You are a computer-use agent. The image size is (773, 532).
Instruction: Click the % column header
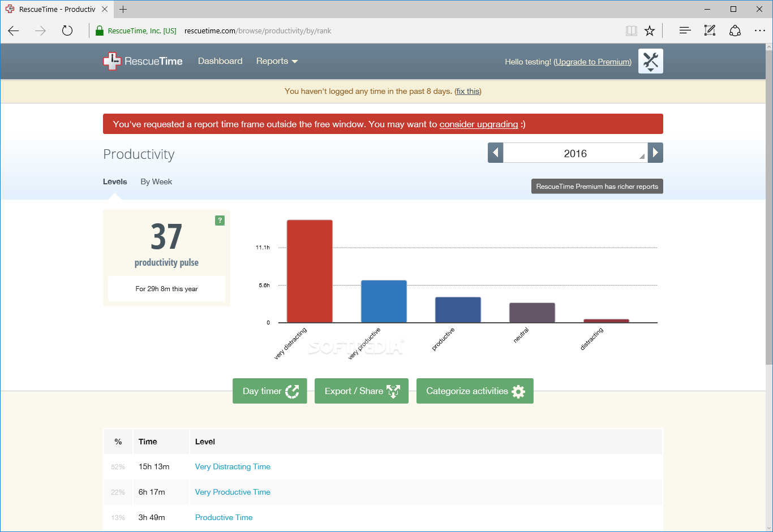pos(118,442)
